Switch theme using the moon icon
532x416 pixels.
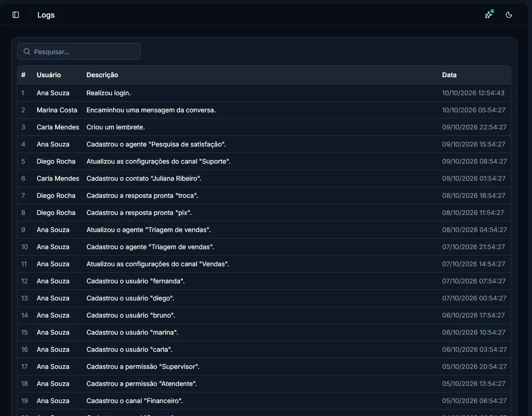pos(508,15)
